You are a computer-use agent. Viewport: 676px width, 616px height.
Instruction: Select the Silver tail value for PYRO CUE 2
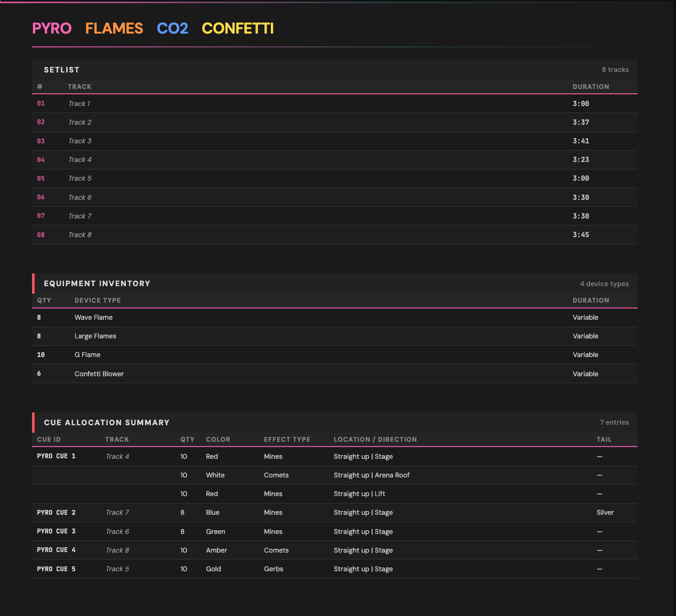[605, 512]
